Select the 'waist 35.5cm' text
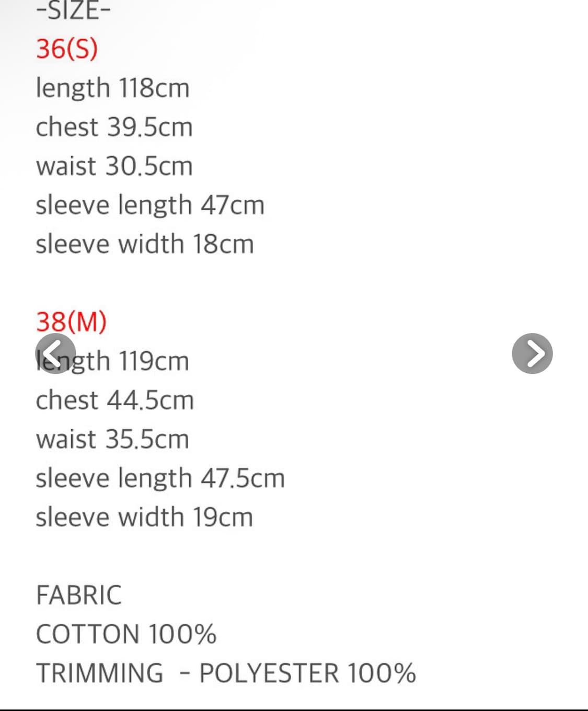Screen dimensions: 588x711 point(112,439)
